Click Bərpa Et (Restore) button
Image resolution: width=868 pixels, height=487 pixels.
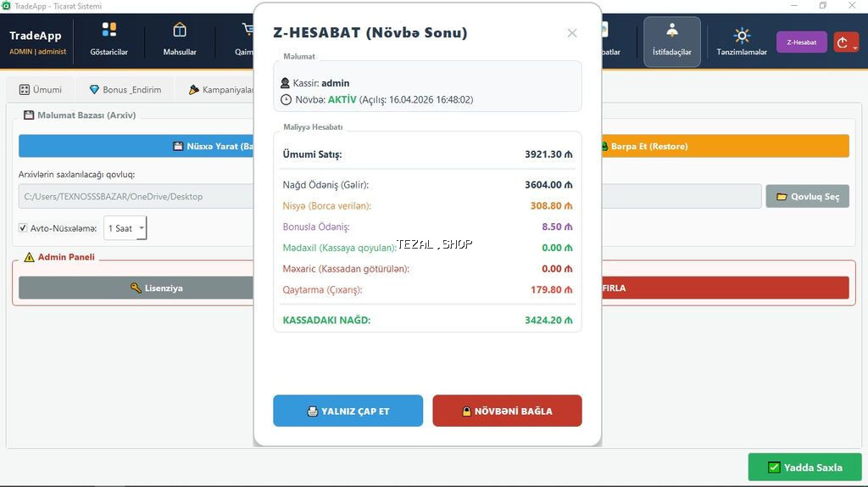point(726,146)
